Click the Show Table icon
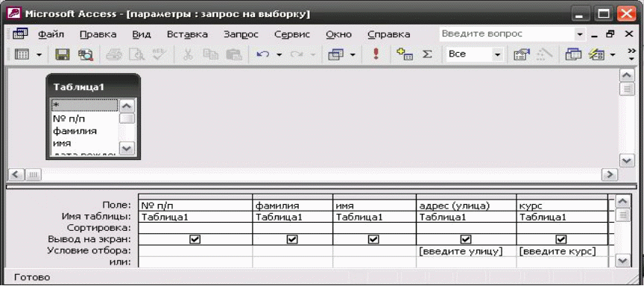Screen dimensions: 644x286 (x=405, y=54)
